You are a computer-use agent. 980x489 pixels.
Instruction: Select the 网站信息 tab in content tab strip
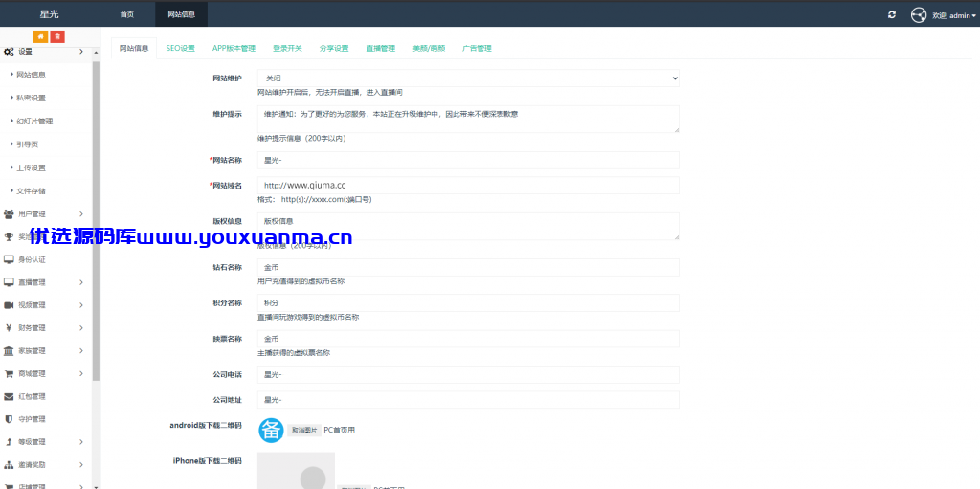click(x=134, y=48)
